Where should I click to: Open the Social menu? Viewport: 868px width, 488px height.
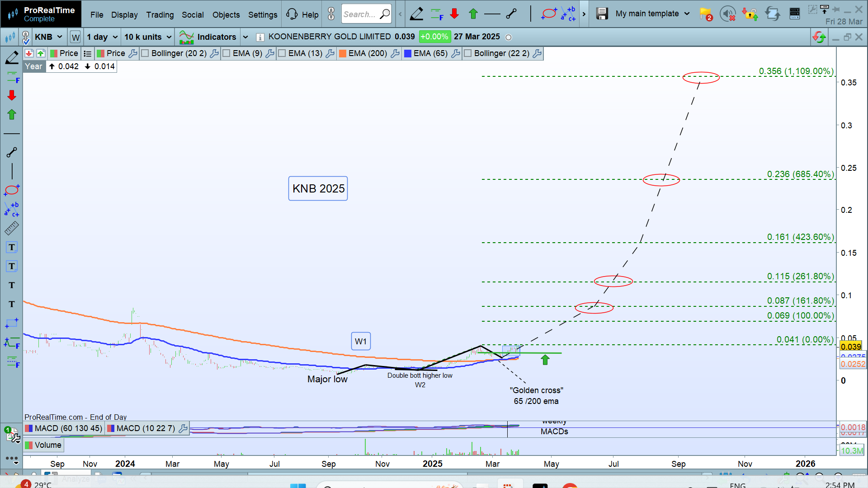point(193,14)
